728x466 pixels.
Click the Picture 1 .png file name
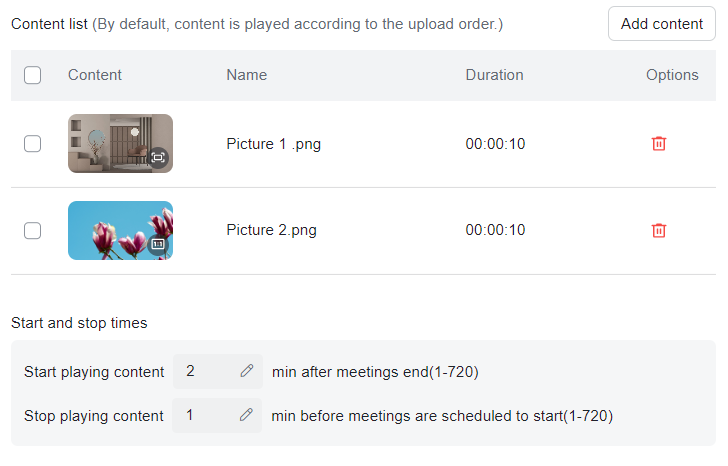click(273, 144)
